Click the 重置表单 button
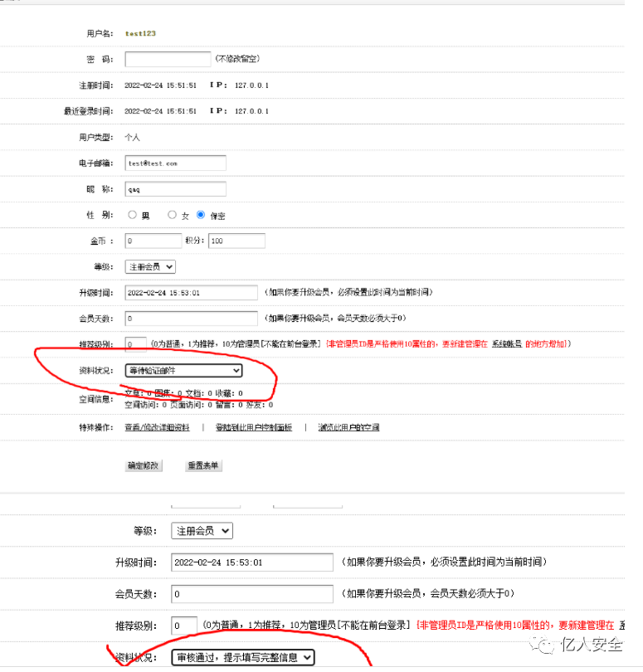Screen dimensions: 643x672 click(x=203, y=465)
